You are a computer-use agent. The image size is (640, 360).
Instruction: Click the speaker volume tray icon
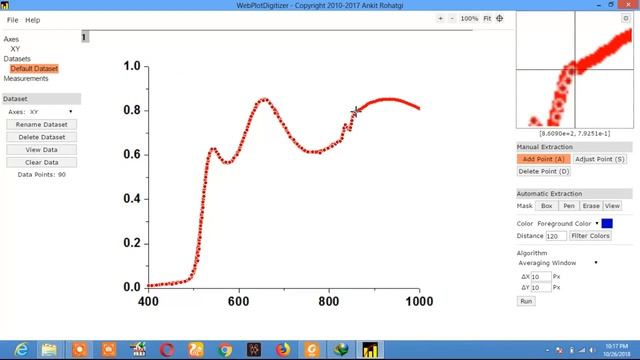592,350
